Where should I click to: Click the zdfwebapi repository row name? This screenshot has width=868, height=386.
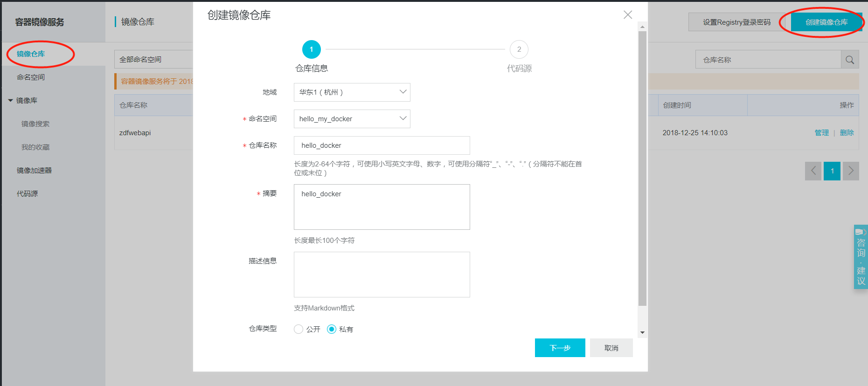(x=135, y=133)
